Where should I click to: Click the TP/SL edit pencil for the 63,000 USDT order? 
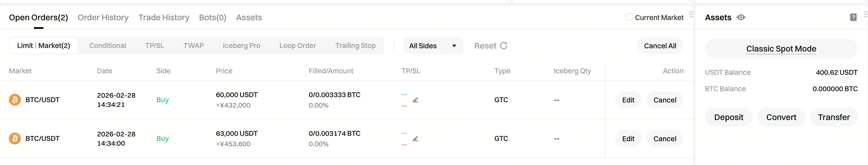pos(416,139)
